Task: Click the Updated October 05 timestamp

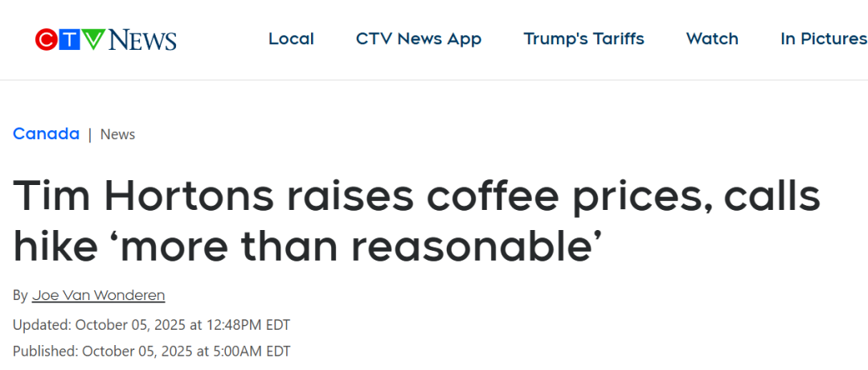Action: pyautogui.click(x=151, y=325)
